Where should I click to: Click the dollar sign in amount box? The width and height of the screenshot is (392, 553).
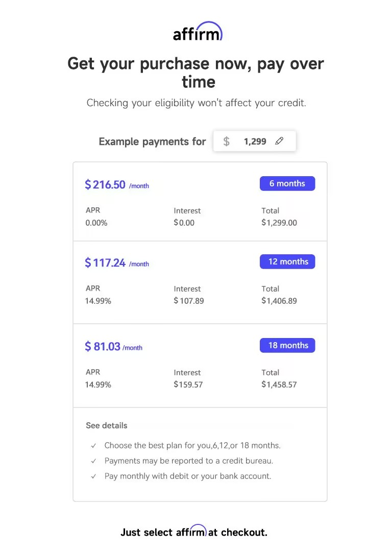pos(226,141)
